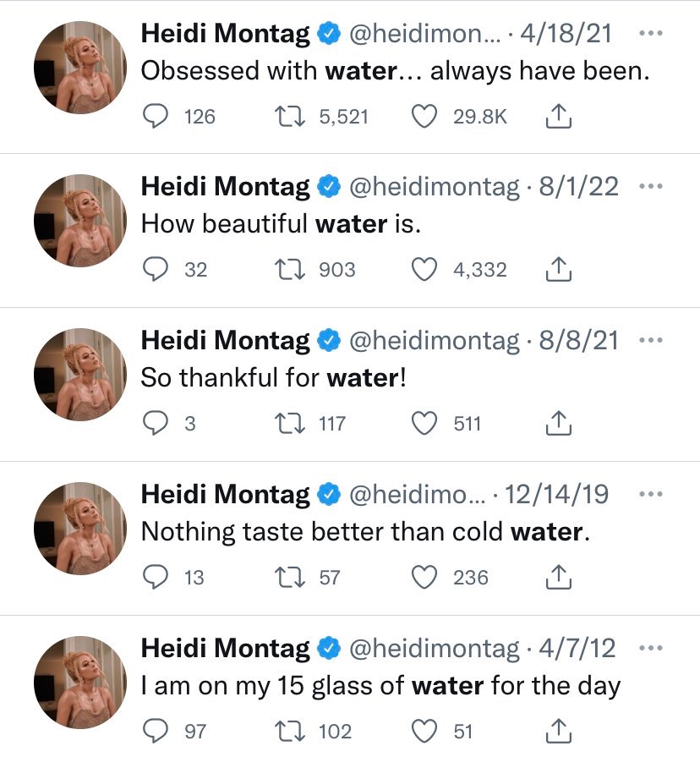Open more options on the 4/18/21 tweet
700x768 pixels.
coord(651,33)
